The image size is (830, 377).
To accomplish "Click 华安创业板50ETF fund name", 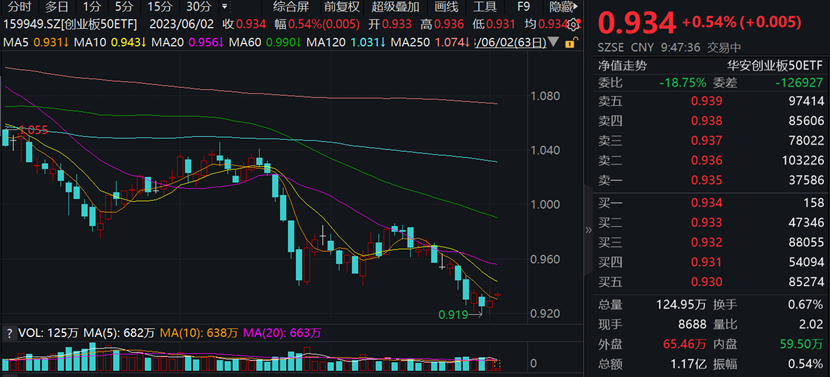I will coord(775,66).
